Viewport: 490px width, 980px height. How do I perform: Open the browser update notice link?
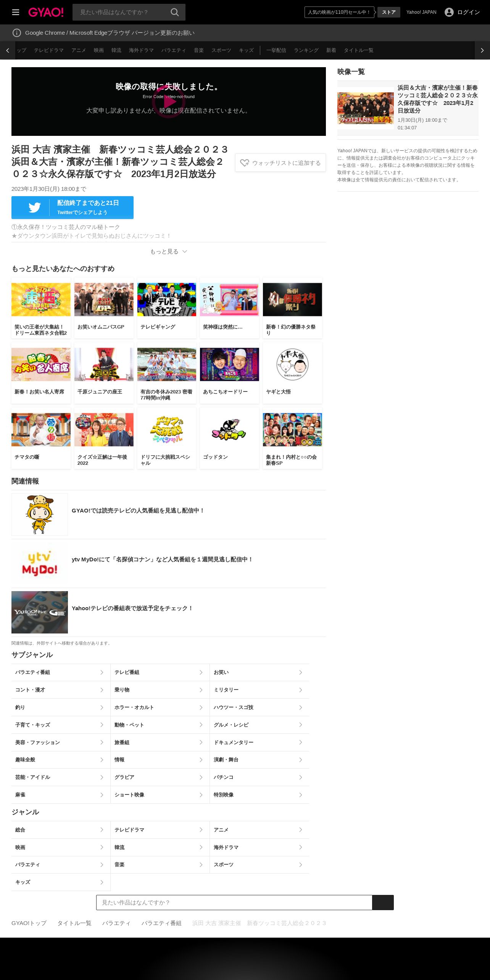[110, 33]
